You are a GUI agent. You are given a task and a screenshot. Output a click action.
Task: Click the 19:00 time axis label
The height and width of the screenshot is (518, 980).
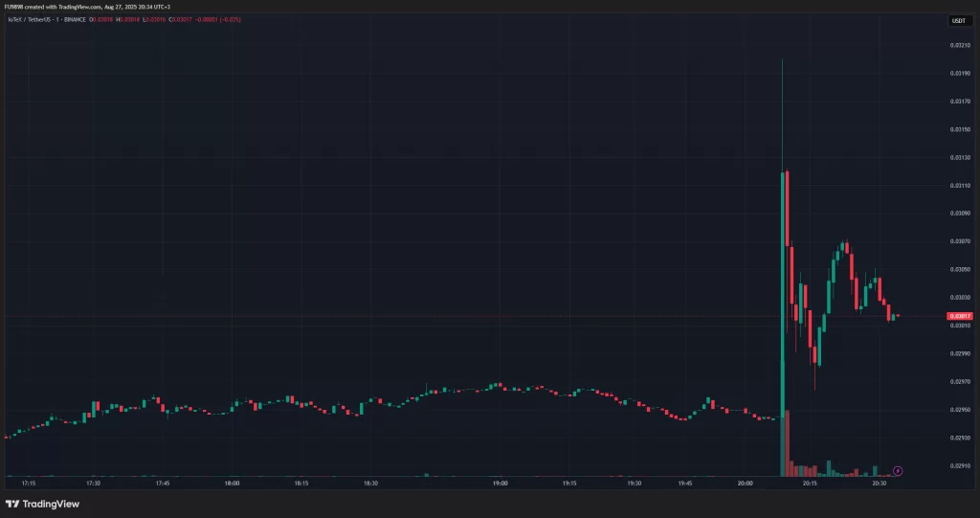click(501, 484)
